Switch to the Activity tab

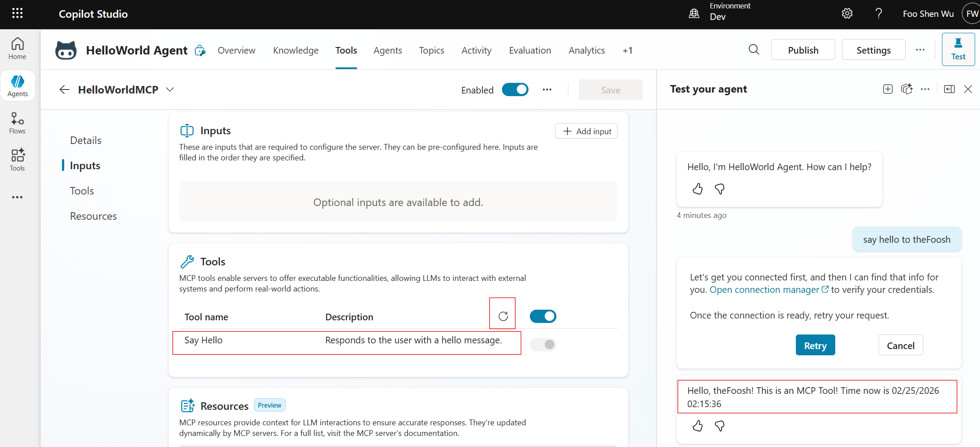[x=476, y=51]
